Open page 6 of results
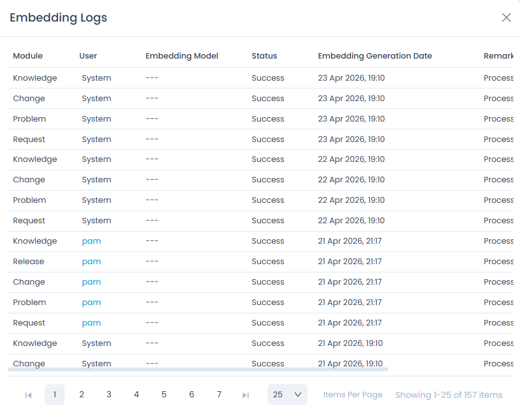The width and height of the screenshot is (520, 420). click(x=192, y=395)
